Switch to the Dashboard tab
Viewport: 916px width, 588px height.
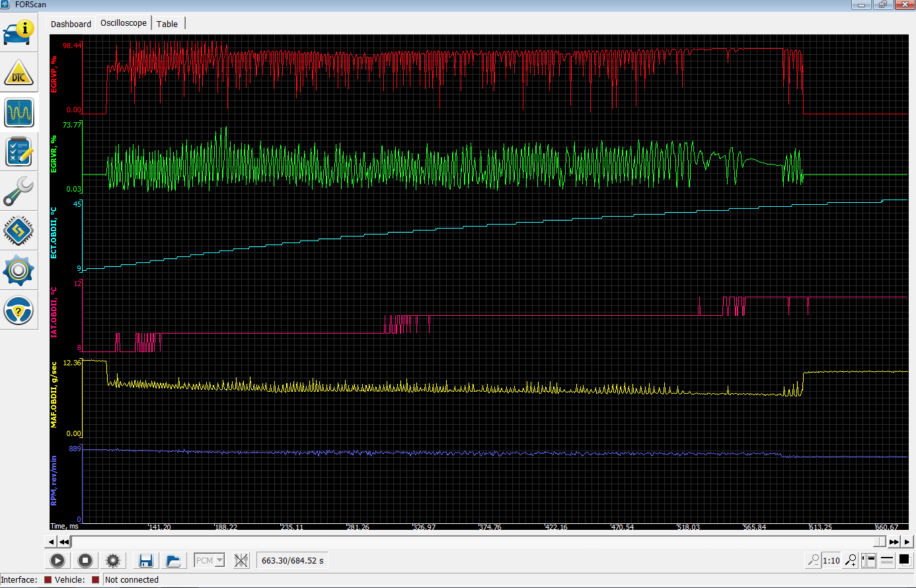71,24
